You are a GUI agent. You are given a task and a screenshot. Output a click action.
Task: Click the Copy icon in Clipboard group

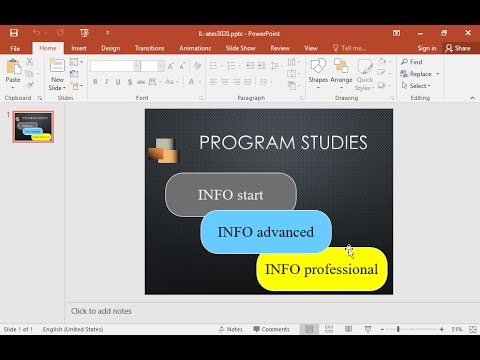29,73
